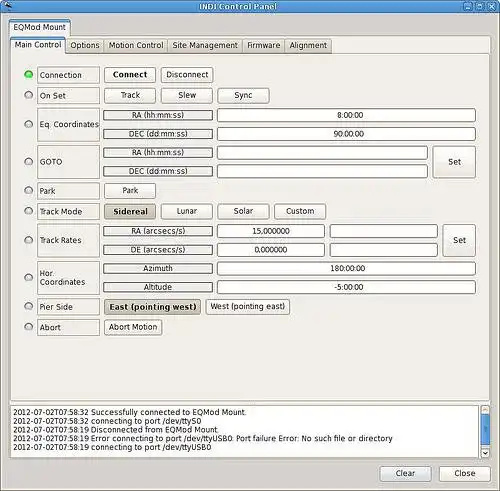Click the log scrollbar up arrow
This screenshot has height=491, width=500.
(485, 409)
